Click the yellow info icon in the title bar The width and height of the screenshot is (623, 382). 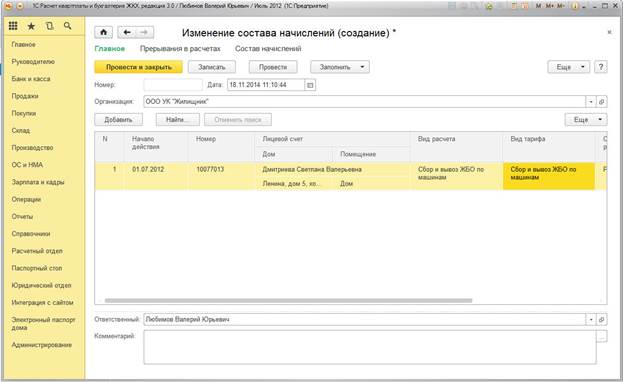pos(575,6)
